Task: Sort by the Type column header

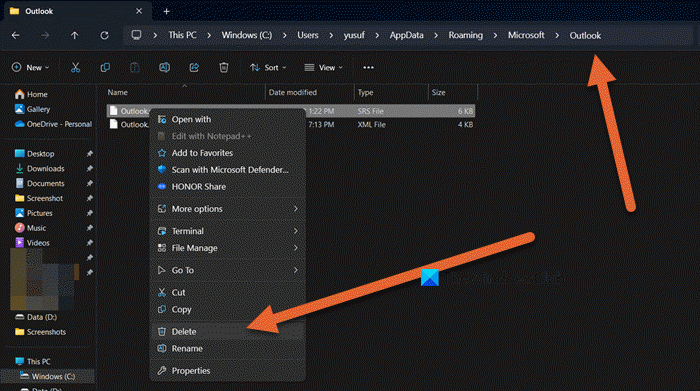Action: tap(366, 92)
